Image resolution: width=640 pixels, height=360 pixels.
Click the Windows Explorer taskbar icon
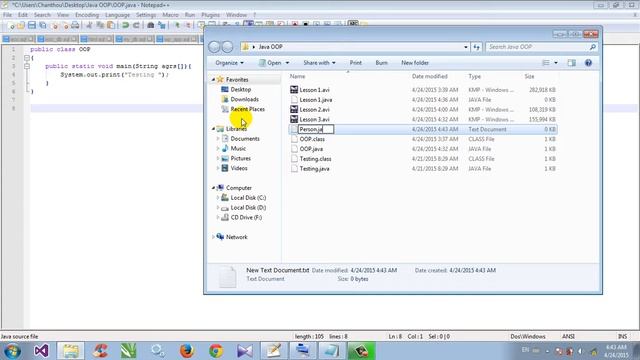coord(71,351)
